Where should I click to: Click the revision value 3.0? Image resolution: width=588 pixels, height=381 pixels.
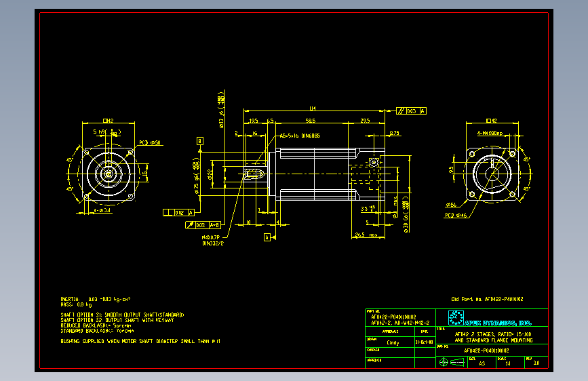coord(536,363)
